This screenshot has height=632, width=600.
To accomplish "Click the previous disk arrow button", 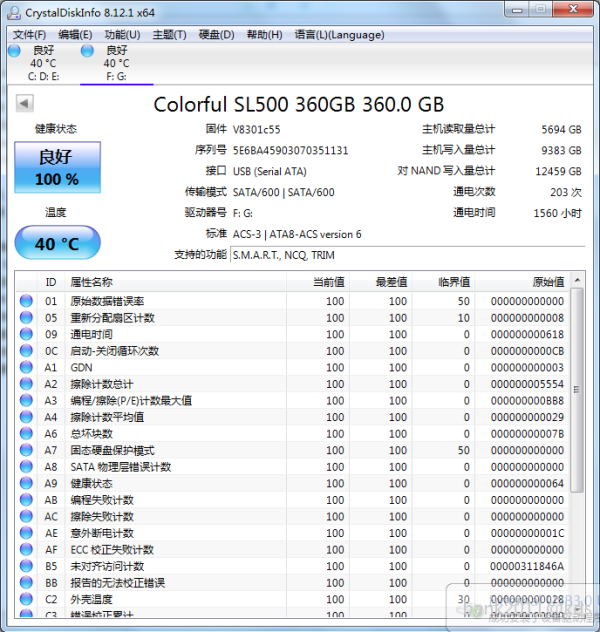I will coord(25,104).
